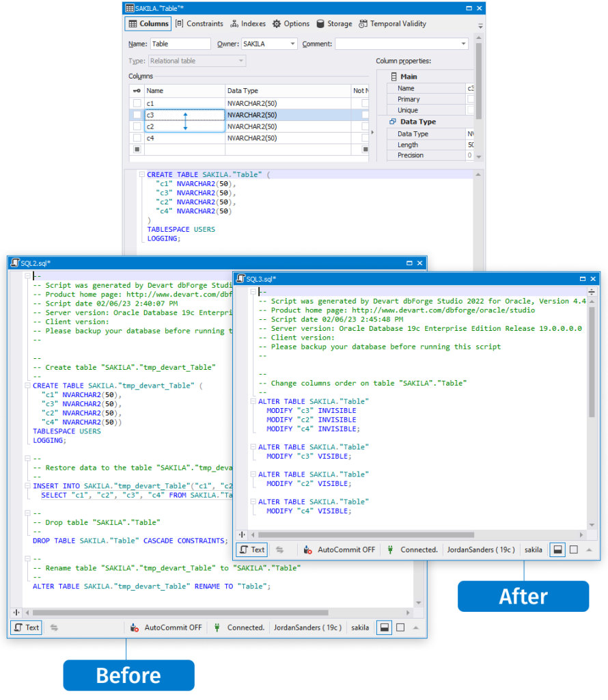Click JordanSanders (19c) in SQL2 status bar
Image resolution: width=608 pixels, height=700 pixels.
click(x=308, y=628)
